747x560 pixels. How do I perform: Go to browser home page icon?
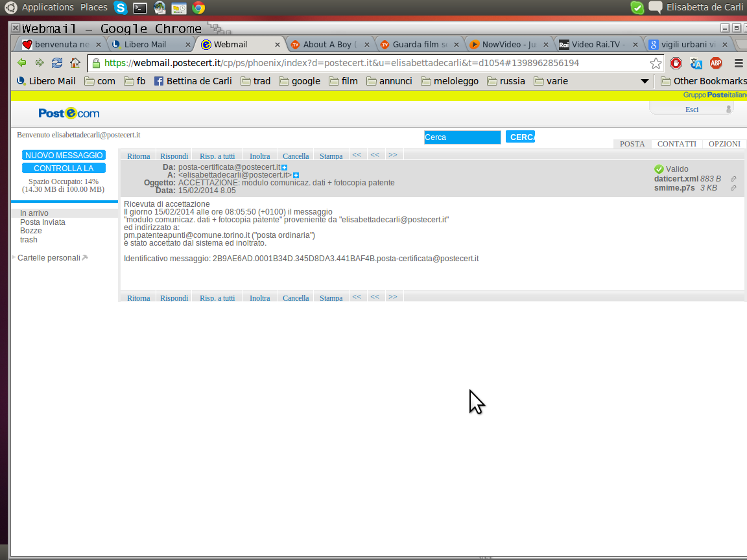pyautogui.click(x=75, y=63)
